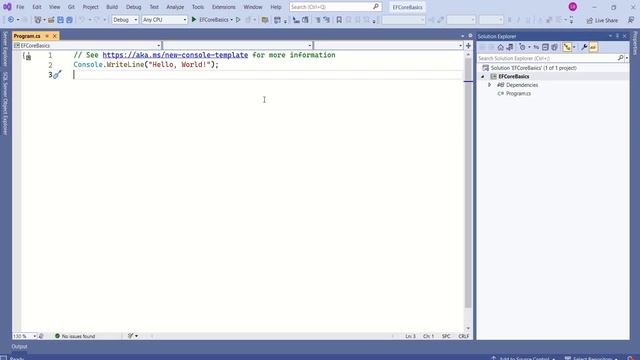Click Start Without Debugging hollow arrow
The width and height of the screenshot is (640, 360).
pyautogui.click(x=238, y=20)
